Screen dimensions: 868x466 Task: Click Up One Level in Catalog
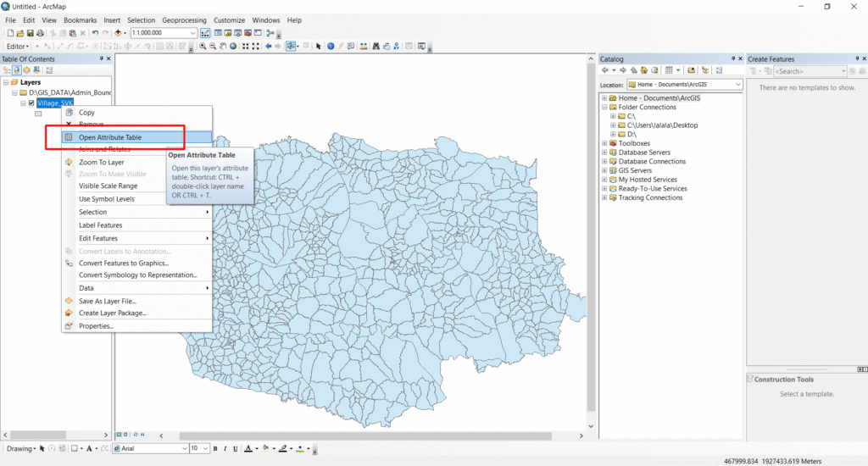click(x=634, y=70)
